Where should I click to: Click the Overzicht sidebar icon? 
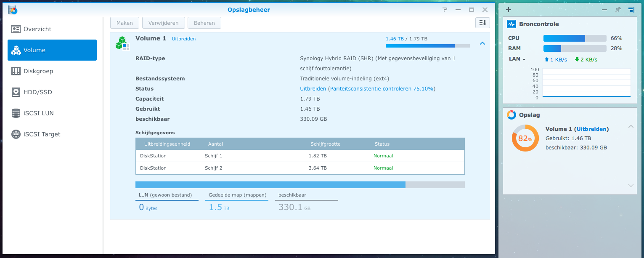click(x=16, y=29)
